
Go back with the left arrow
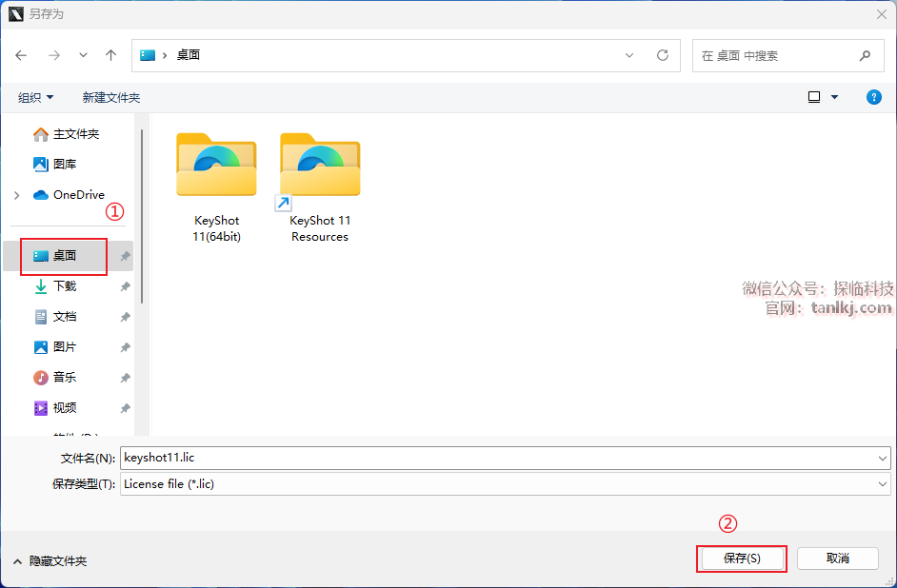coord(21,55)
